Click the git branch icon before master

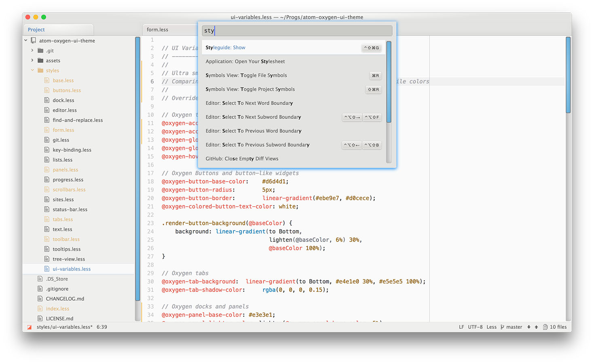coord(502,327)
